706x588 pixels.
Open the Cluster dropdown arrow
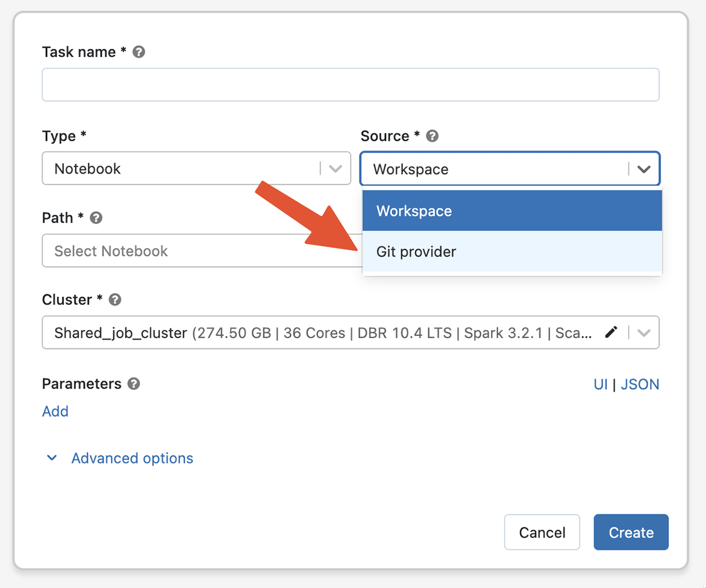click(x=644, y=333)
